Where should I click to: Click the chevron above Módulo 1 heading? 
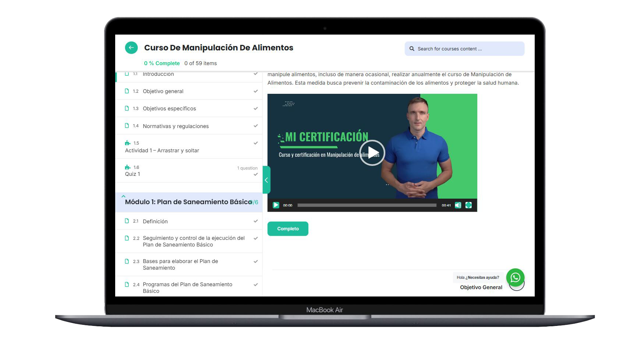(x=124, y=196)
